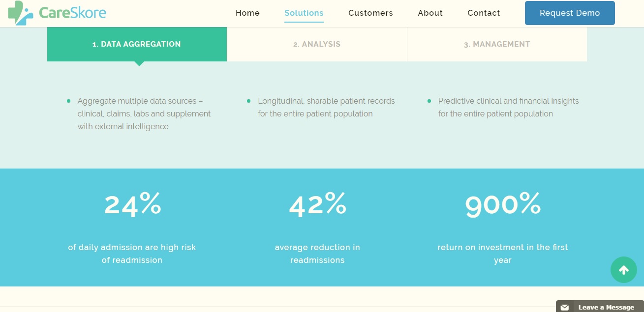Open the Home menu item

tap(247, 13)
